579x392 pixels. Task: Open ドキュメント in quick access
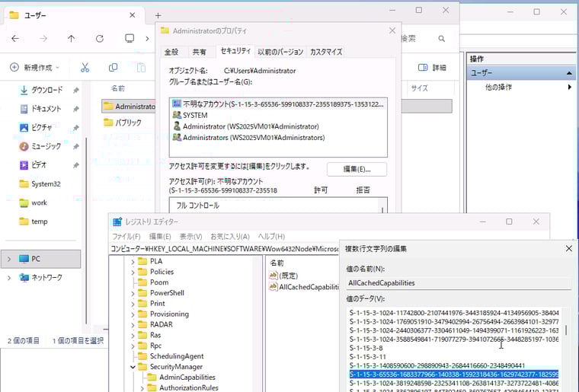pyautogui.click(x=46, y=109)
